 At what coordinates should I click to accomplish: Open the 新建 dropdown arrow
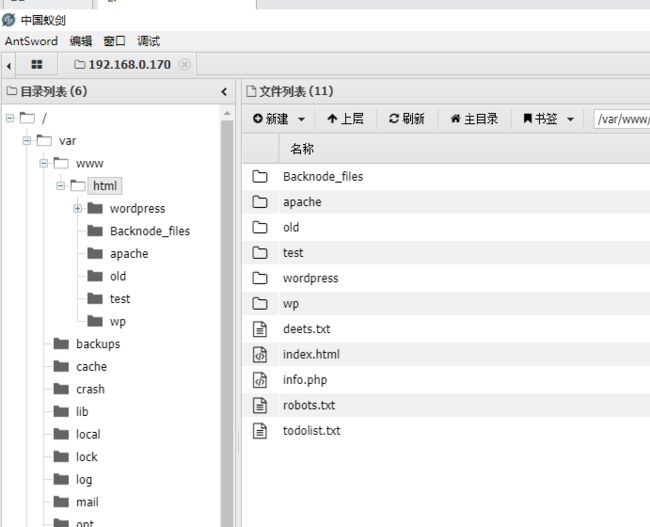pyautogui.click(x=302, y=119)
